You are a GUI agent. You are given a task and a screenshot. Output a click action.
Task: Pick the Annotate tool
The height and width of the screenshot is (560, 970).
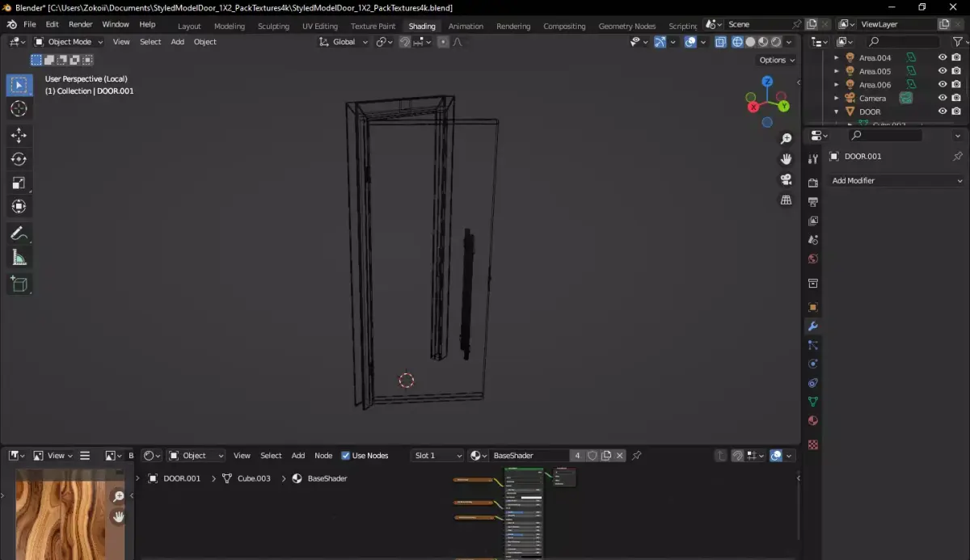[x=19, y=234]
